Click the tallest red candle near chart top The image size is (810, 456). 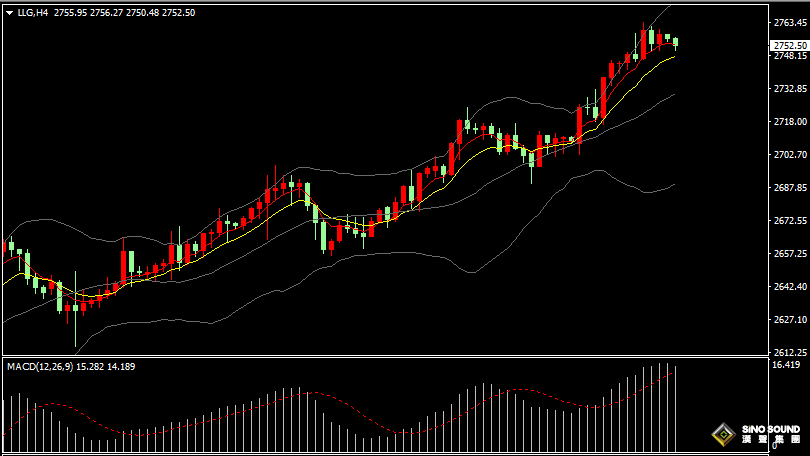tap(644, 43)
